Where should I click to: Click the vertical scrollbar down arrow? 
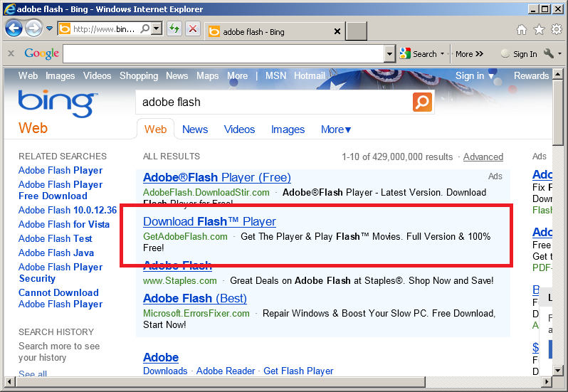click(558, 370)
